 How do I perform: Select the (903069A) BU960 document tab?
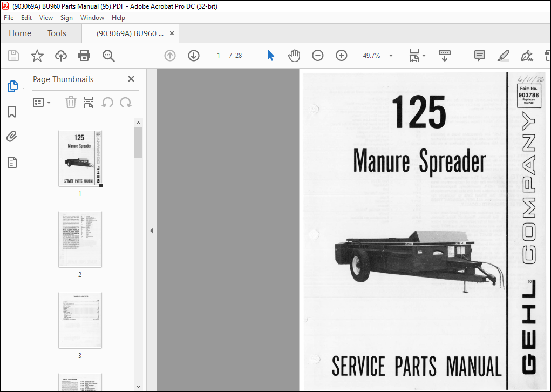coord(130,33)
